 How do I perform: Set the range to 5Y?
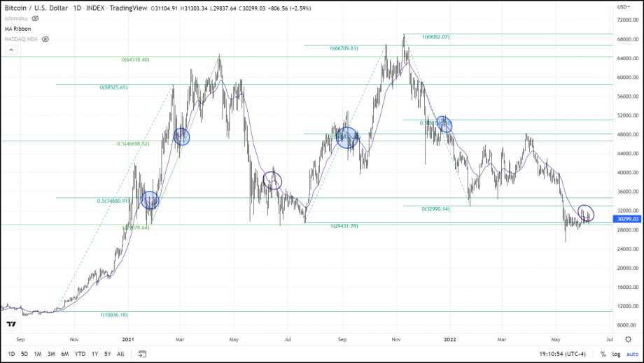tap(107, 354)
